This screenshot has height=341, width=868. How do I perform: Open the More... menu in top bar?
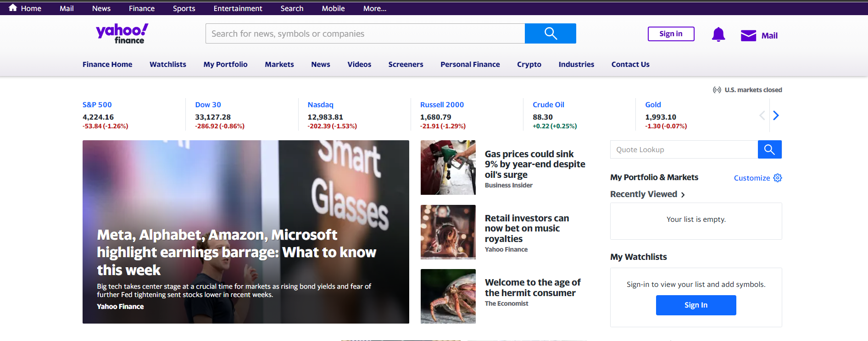click(x=375, y=8)
